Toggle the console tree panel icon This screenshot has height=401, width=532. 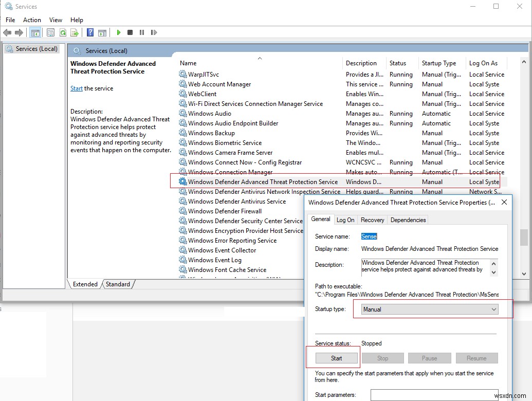34,32
